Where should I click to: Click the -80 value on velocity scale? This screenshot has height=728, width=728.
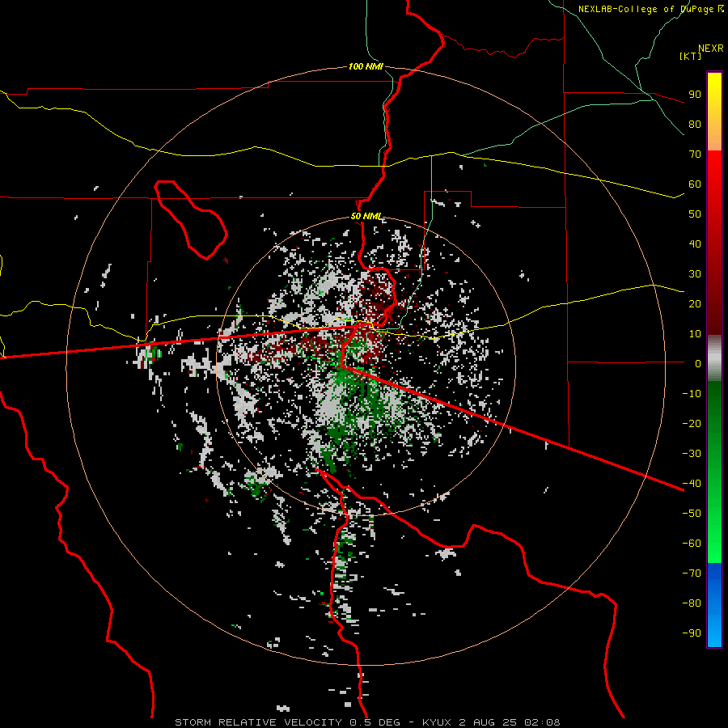click(692, 603)
